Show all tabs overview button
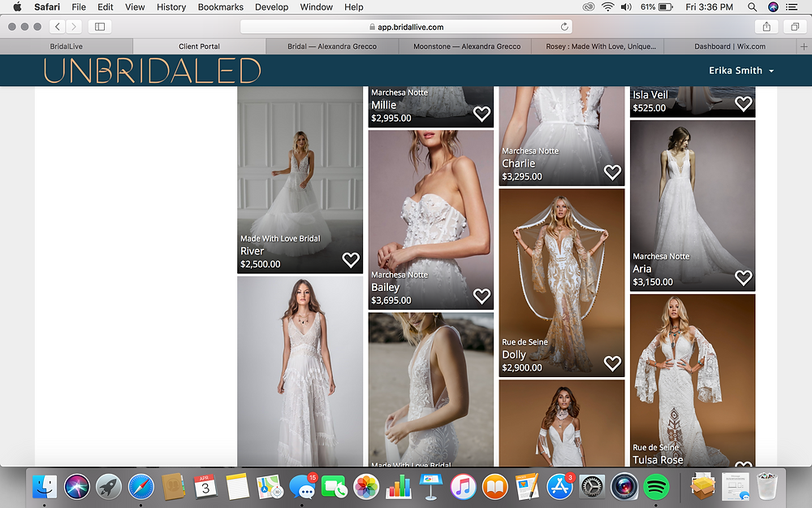The height and width of the screenshot is (508, 812). click(x=795, y=27)
